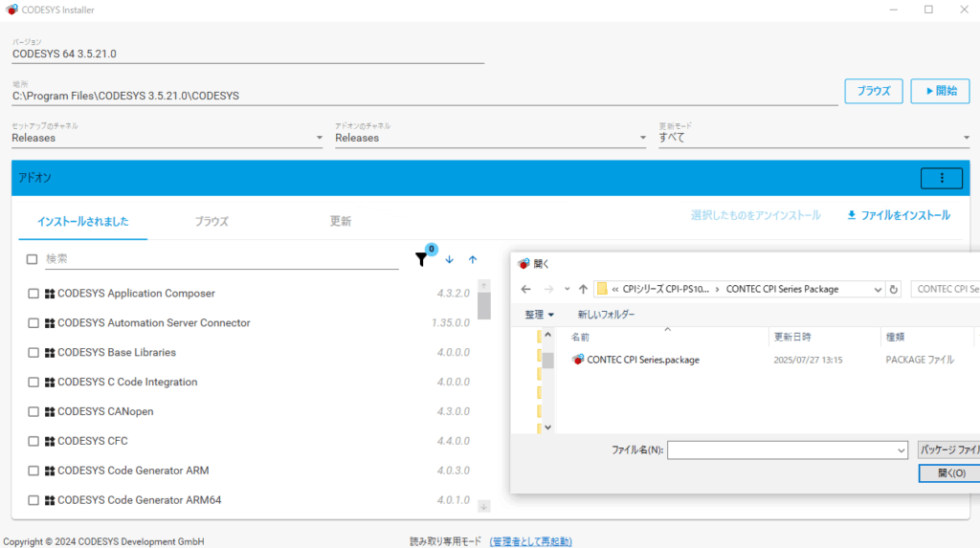Click 選択したものをアンインストール
This screenshot has width=980, height=548.
[756, 215]
